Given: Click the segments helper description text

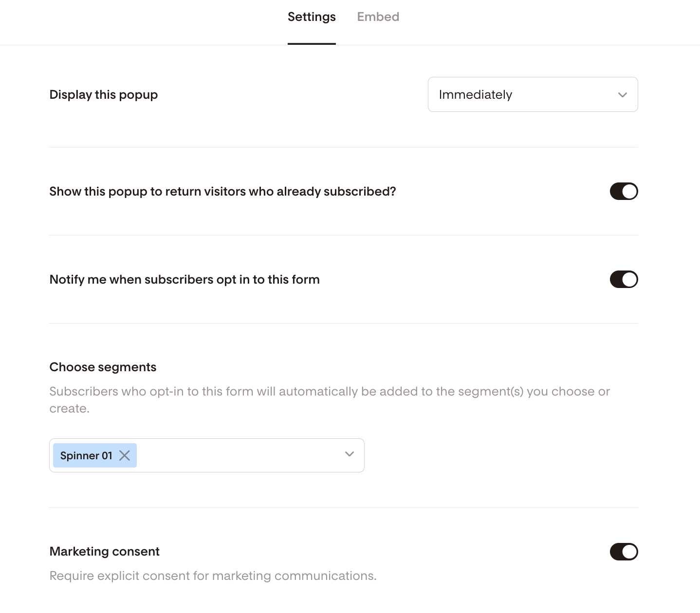Looking at the screenshot, I should coord(329,392).
